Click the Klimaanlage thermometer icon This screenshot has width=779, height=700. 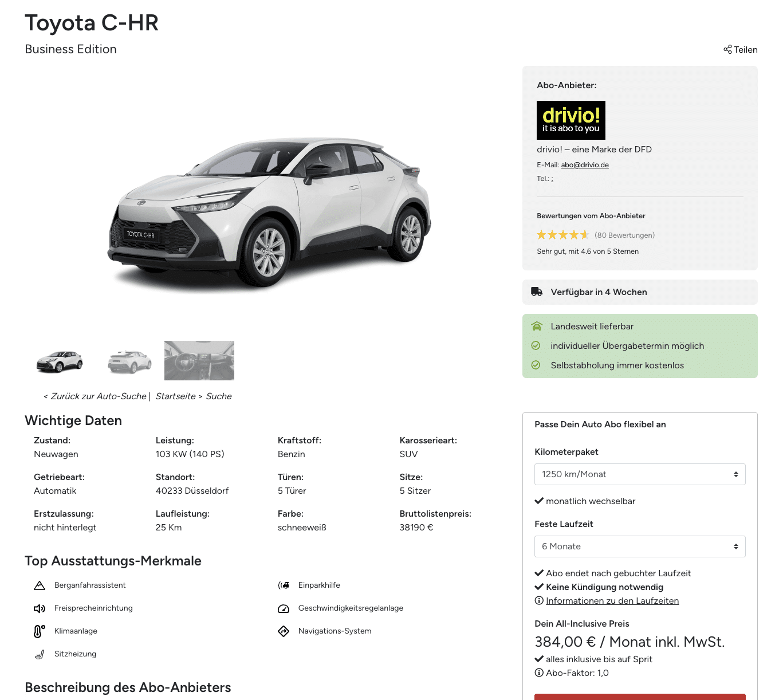(x=40, y=631)
